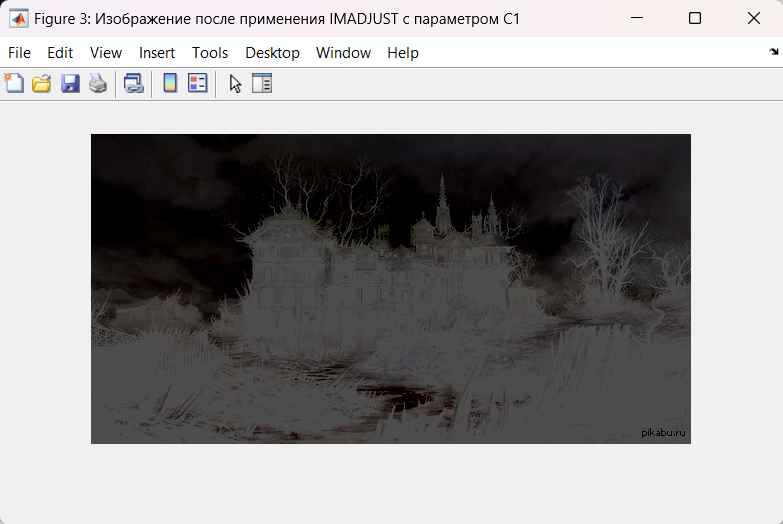Insert a colorbar from the toolbar
Image resolution: width=783 pixels, height=524 pixels.
pos(170,83)
